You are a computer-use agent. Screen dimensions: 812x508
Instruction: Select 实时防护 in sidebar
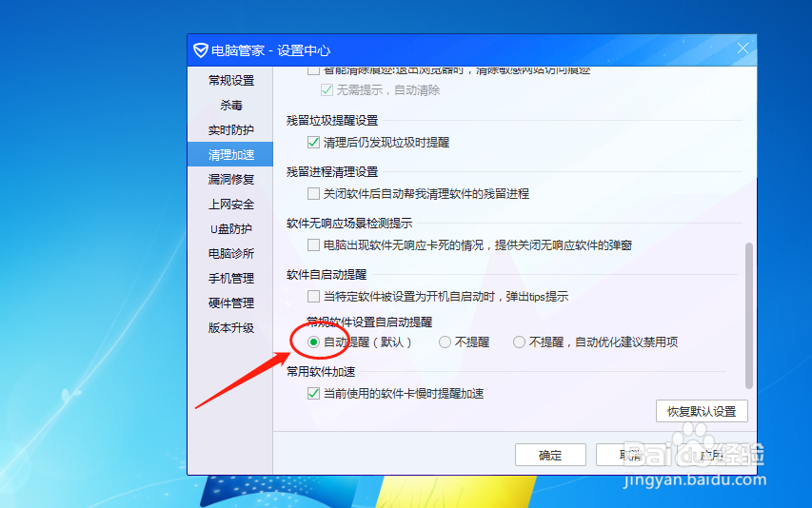pos(231,130)
